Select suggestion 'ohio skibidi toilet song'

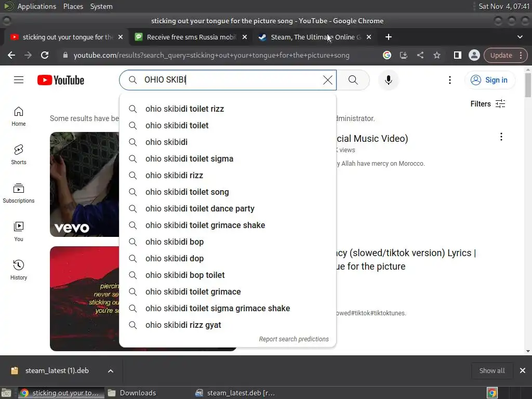click(x=228, y=192)
